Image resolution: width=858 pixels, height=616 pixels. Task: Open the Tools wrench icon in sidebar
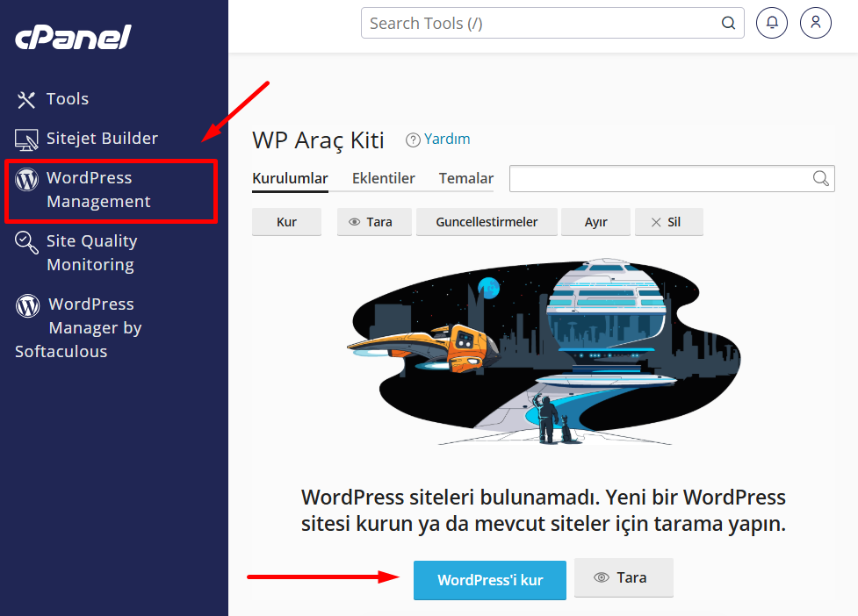pos(25,99)
